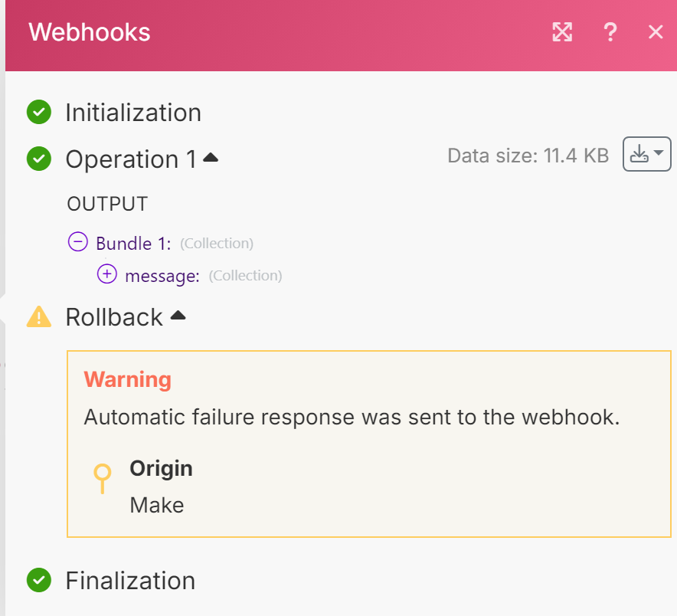
Task: Click the Initialization success checkmark
Action: (x=38, y=112)
